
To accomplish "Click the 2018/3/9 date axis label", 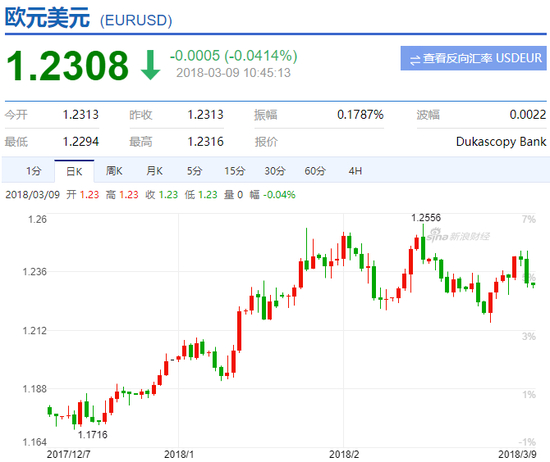I will pos(517,454).
